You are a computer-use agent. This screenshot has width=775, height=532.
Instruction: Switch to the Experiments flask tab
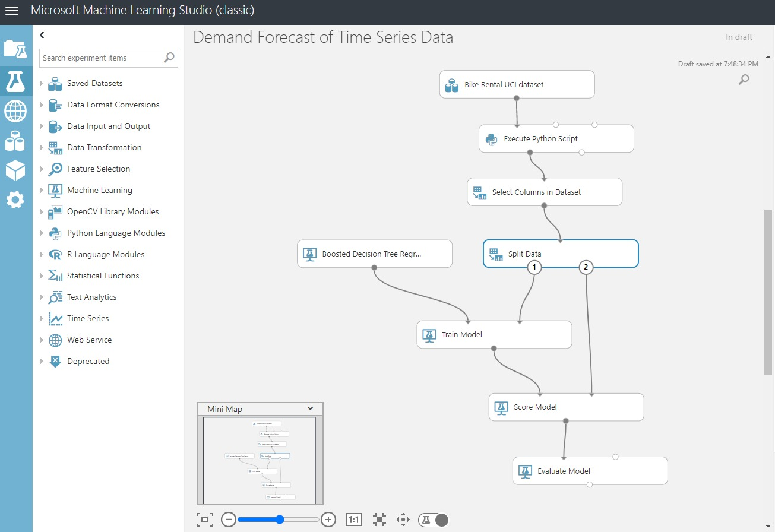click(x=16, y=81)
